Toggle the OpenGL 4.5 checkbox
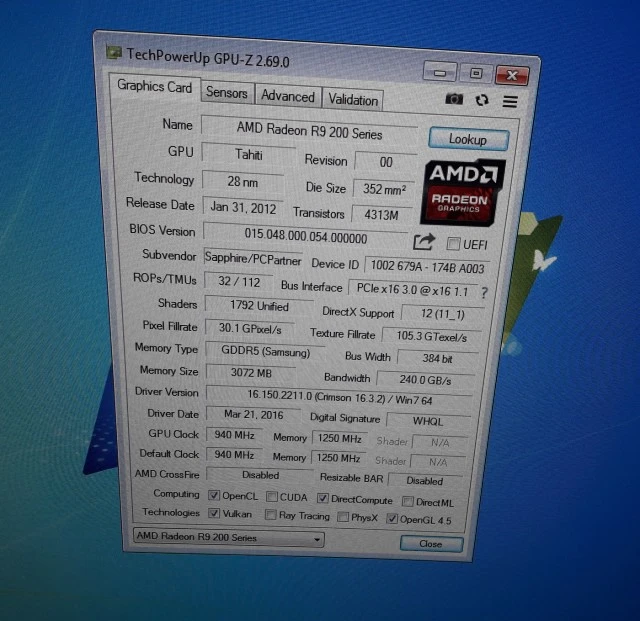This screenshot has height=621, width=640. (x=392, y=519)
